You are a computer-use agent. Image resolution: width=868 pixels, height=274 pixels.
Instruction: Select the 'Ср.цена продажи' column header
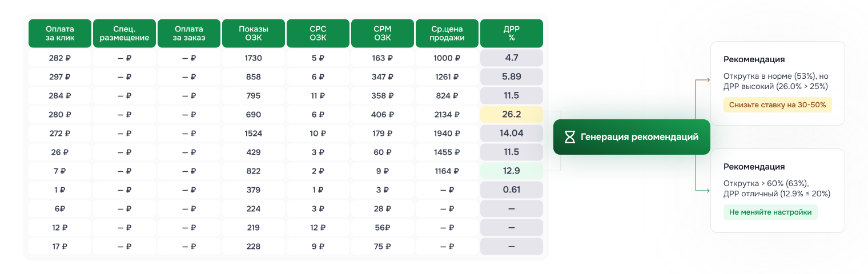point(447,34)
